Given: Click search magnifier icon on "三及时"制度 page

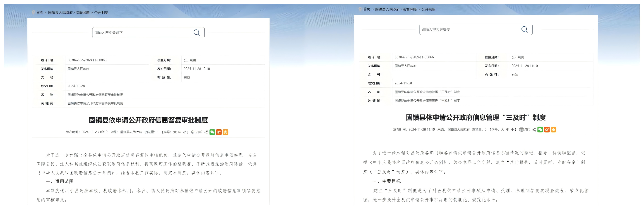Looking at the screenshot, I should click(x=524, y=29).
